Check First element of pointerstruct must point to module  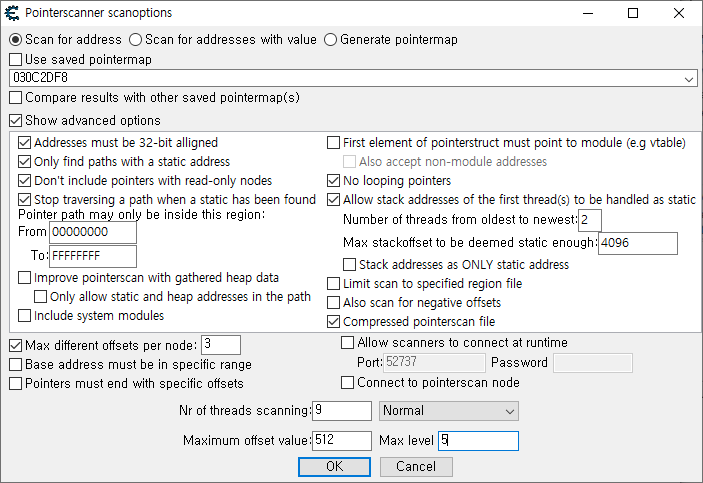(333, 143)
